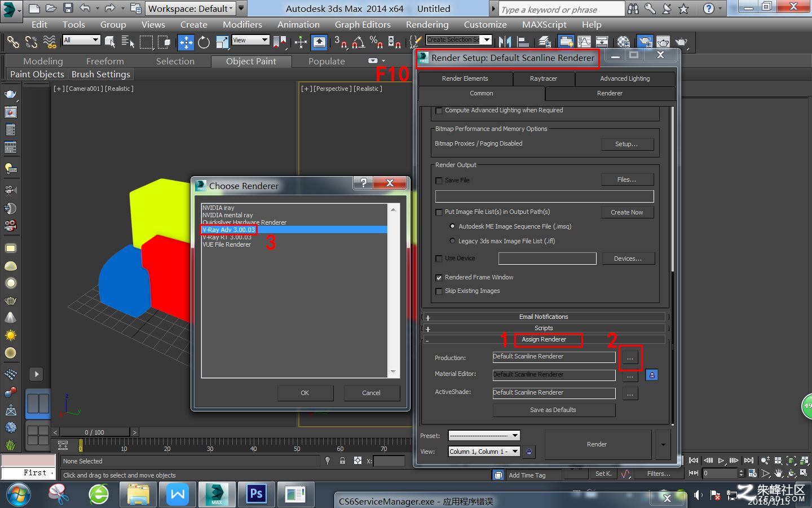Toggle the 3D Snaps icon

coord(341,42)
